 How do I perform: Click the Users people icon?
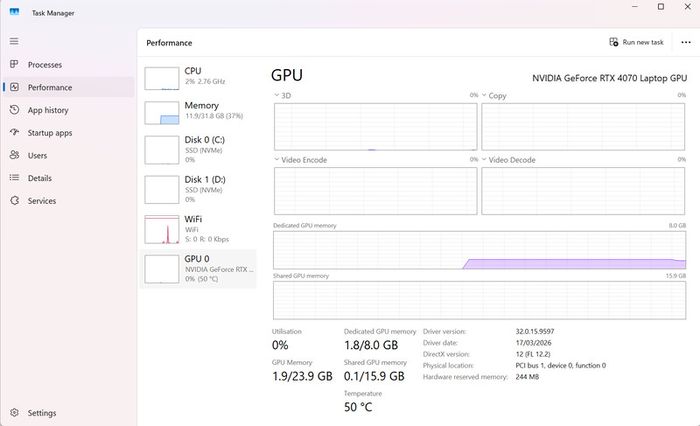(x=14, y=155)
